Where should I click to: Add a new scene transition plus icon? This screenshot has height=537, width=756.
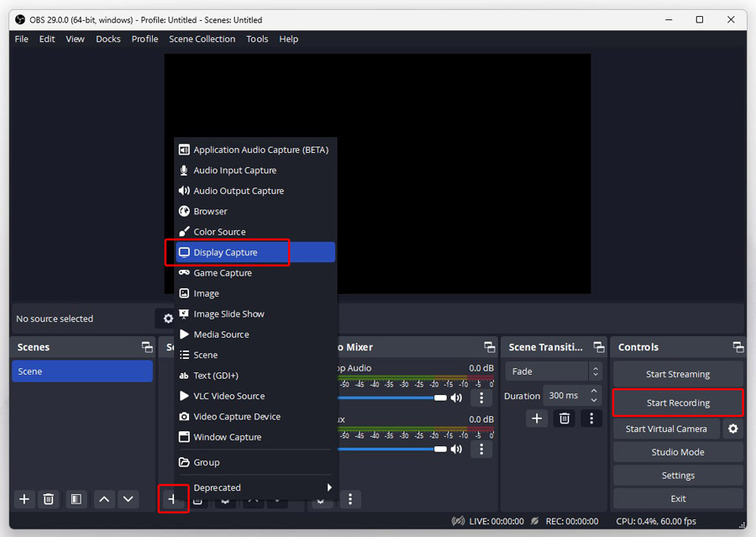(537, 419)
